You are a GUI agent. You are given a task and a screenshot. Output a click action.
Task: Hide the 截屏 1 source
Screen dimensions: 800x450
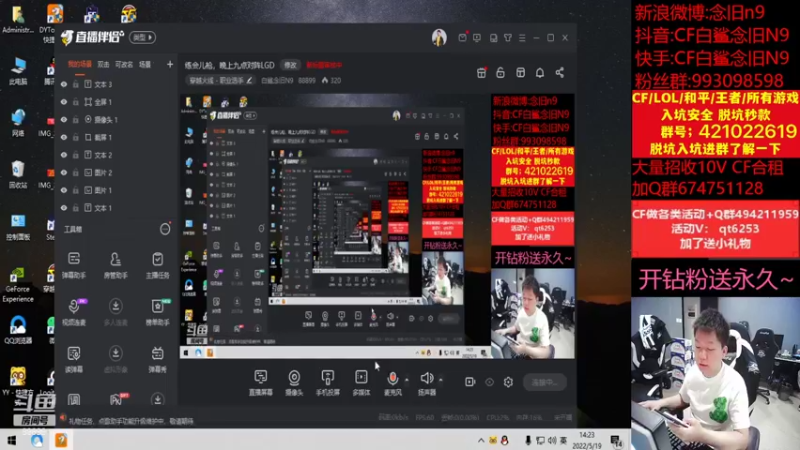64,137
